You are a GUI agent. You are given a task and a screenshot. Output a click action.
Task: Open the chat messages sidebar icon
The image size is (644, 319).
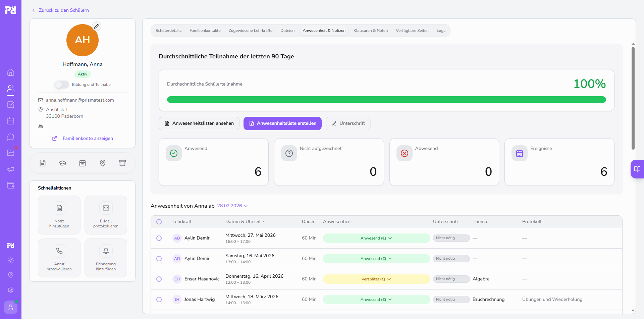pyautogui.click(x=11, y=137)
